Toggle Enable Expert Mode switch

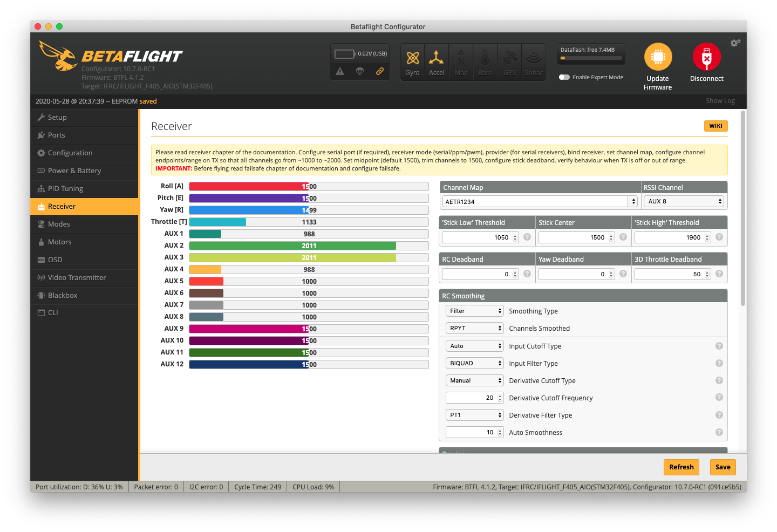(x=564, y=77)
